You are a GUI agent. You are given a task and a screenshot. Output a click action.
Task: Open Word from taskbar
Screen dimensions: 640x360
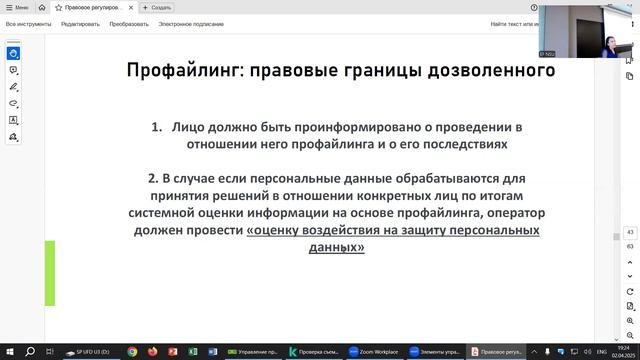[213, 352]
